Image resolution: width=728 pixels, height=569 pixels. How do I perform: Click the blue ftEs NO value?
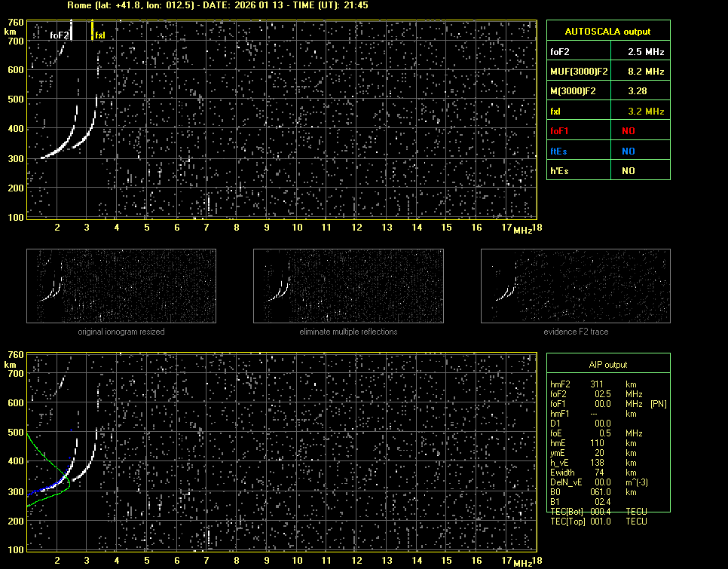click(628, 151)
